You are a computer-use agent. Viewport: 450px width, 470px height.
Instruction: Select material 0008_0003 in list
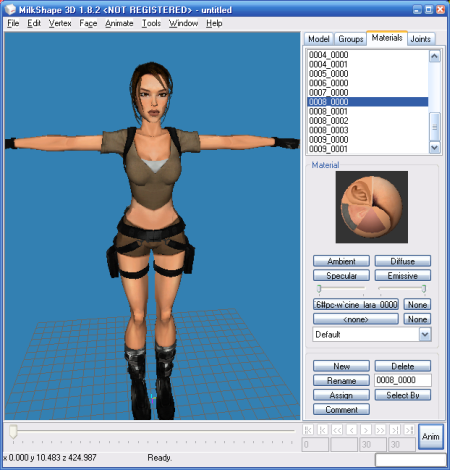tap(367, 130)
